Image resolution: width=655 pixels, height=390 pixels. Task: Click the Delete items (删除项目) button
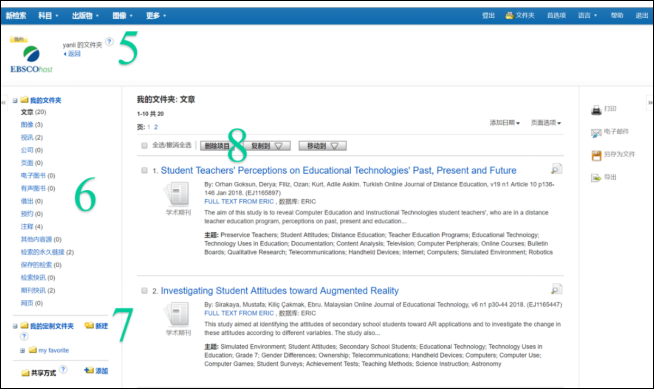[217, 146]
